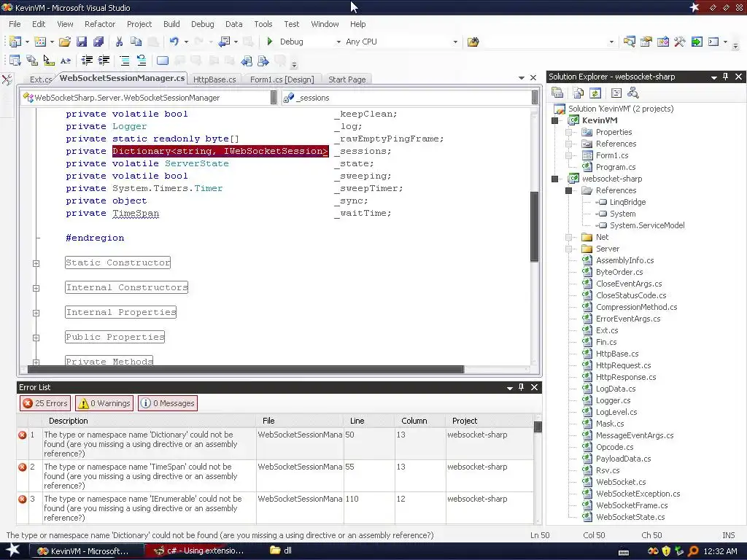Select the 'TimeSpan' error row
The height and width of the screenshot is (560, 747).
click(x=275, y=475)
